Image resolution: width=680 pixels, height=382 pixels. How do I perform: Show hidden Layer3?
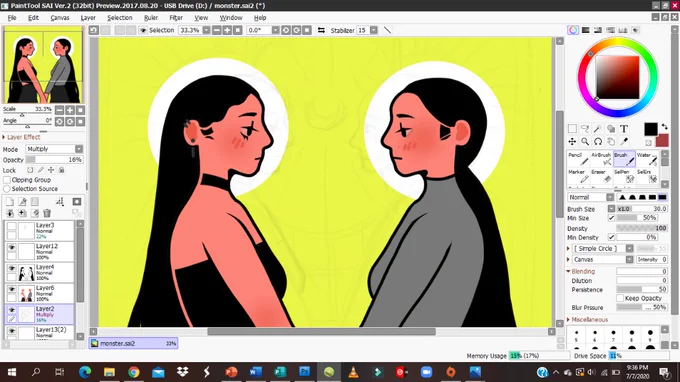[12, 226]
